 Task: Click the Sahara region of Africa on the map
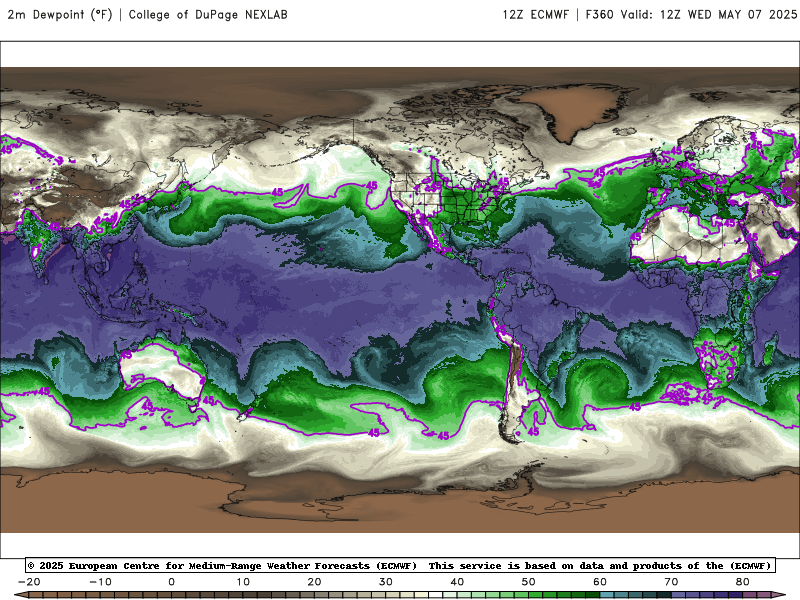pos(689,237)
